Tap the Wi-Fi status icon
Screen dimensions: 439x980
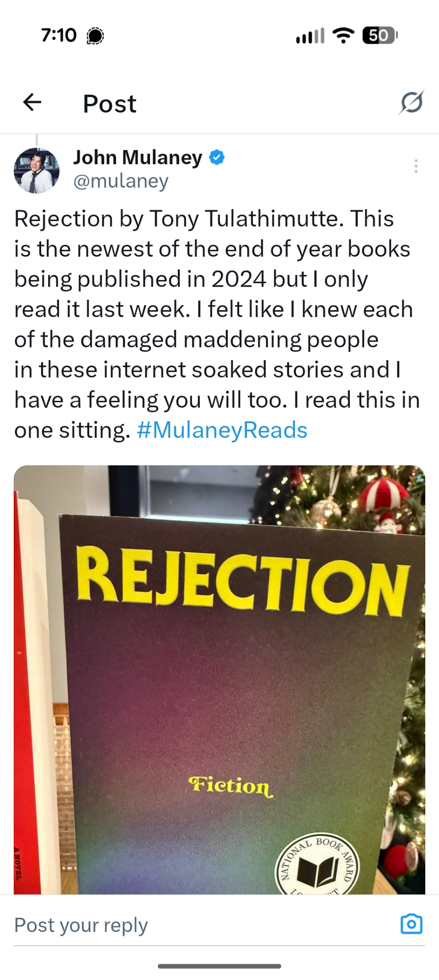[x=343, y=35]
